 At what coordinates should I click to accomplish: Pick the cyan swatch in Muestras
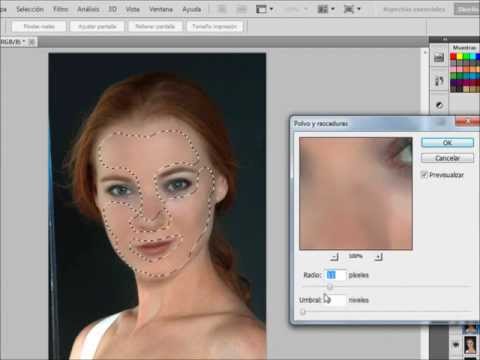[x=473, y=57]
